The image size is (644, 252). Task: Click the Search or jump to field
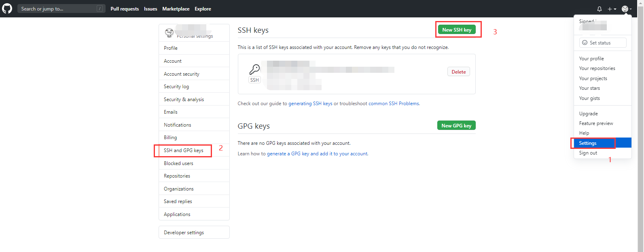coord(61,8)
